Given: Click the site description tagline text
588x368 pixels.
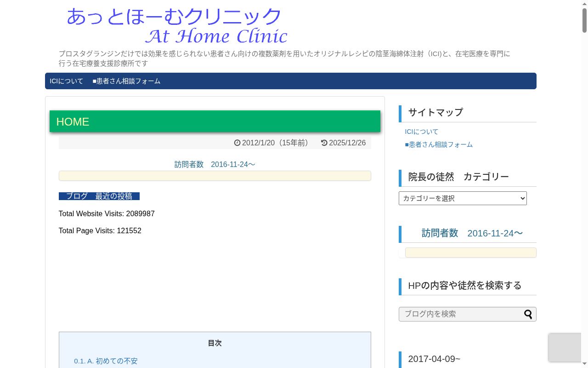Looking at the screenshot, I should 284,58.
